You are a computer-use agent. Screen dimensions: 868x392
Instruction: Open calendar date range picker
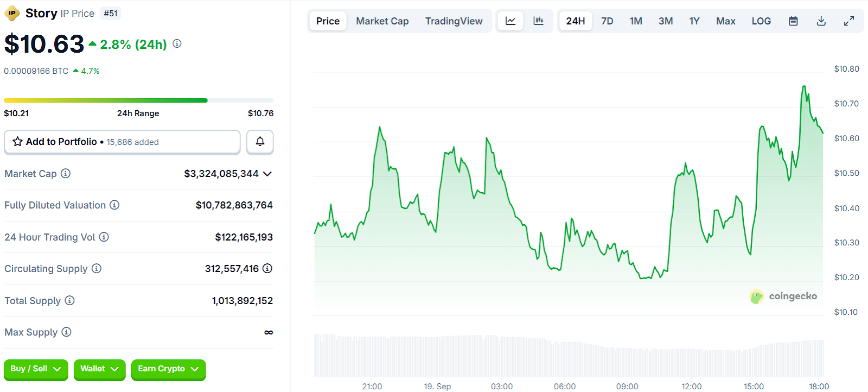pos(793,21)
